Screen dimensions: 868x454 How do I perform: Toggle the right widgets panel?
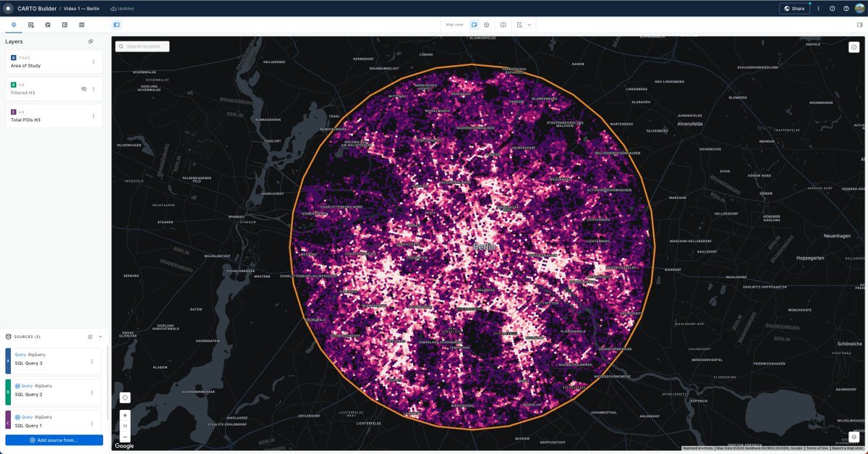(860, 25)
